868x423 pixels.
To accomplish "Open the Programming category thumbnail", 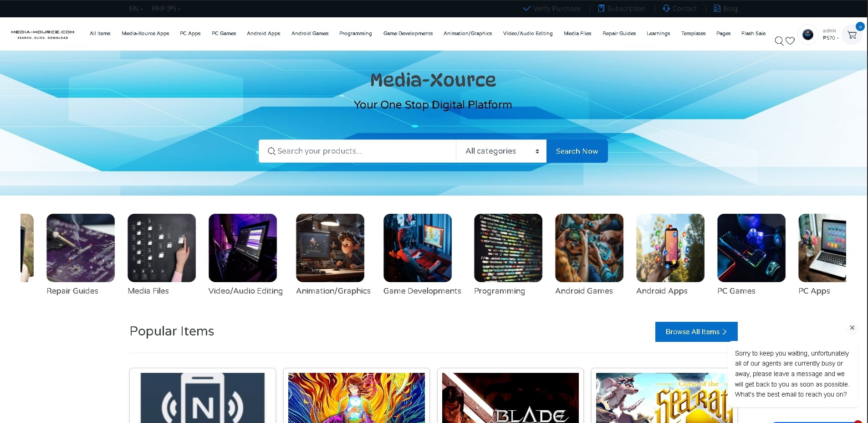I will click(x=508, y=248).
